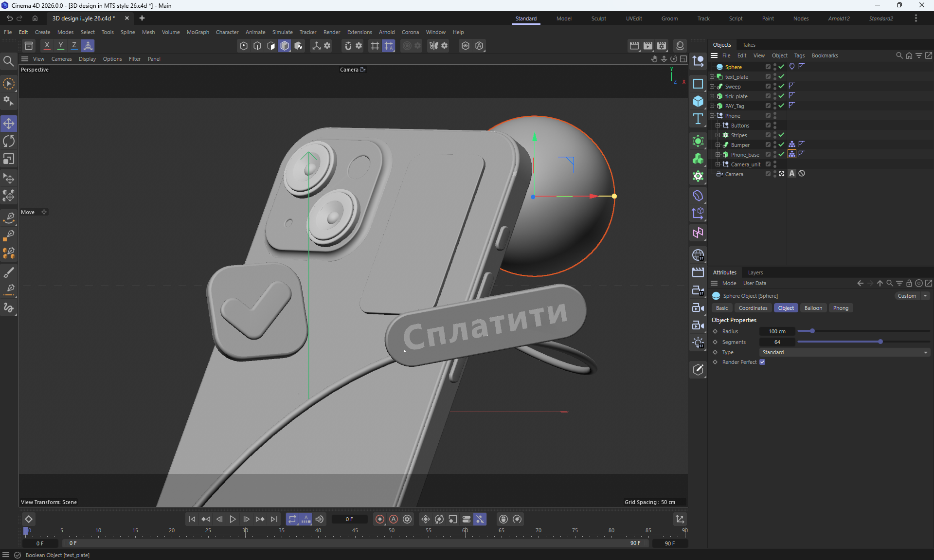Select the Rotate tool in left toolbar
Screen dimensions: 934x560
(x=9, y=142)
